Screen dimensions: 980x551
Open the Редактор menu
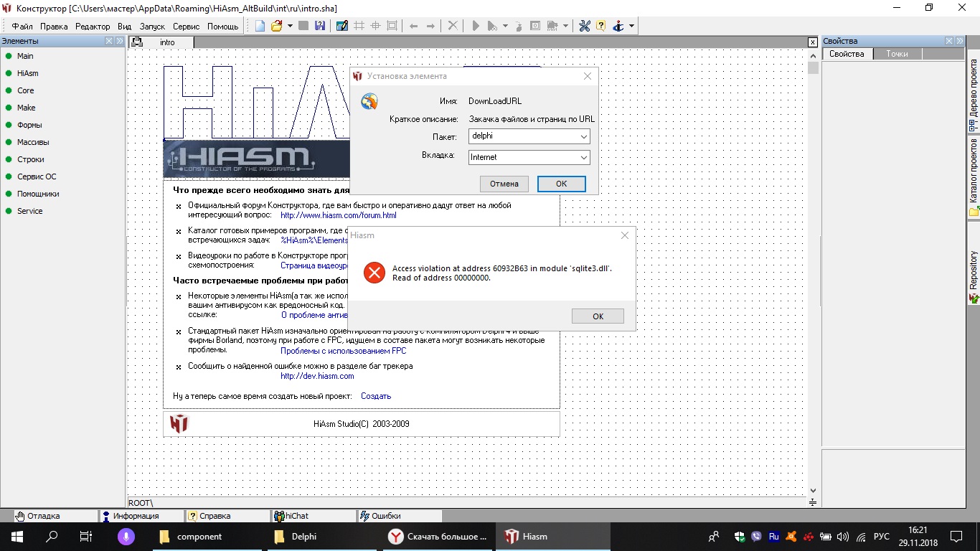point(93,27)
